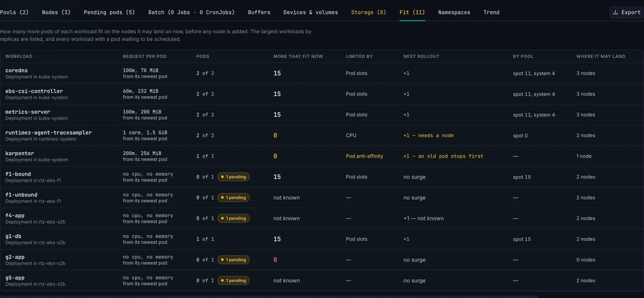Select the coredns workload name

pyautogui.click(x=16, y=71)
